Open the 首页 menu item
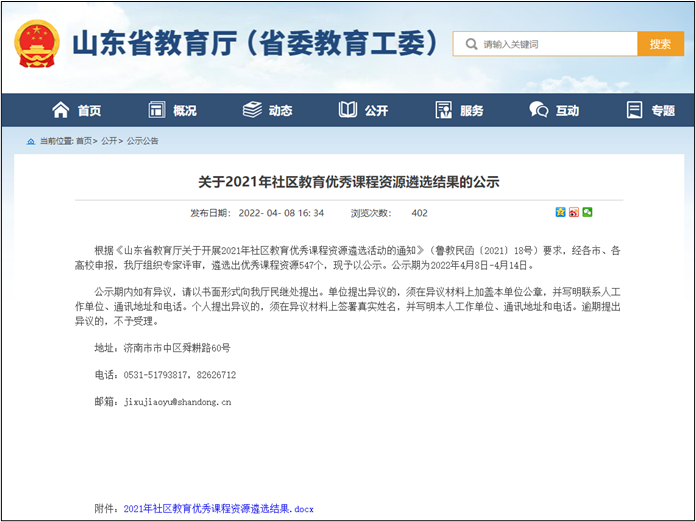 (89, 110)
